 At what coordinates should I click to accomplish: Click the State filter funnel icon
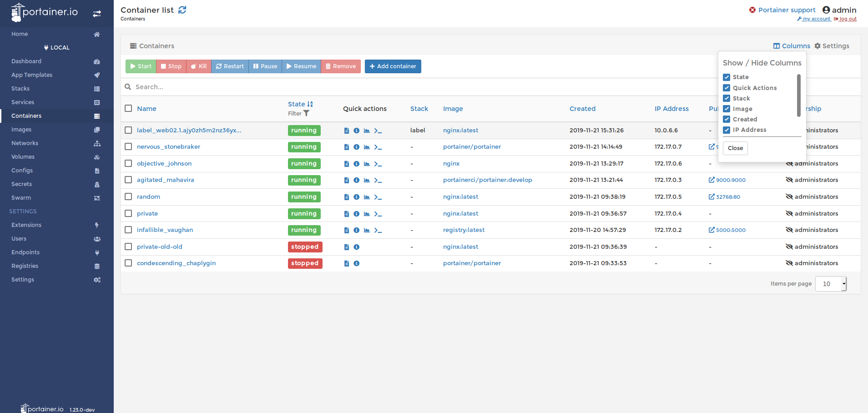point(306,113)
